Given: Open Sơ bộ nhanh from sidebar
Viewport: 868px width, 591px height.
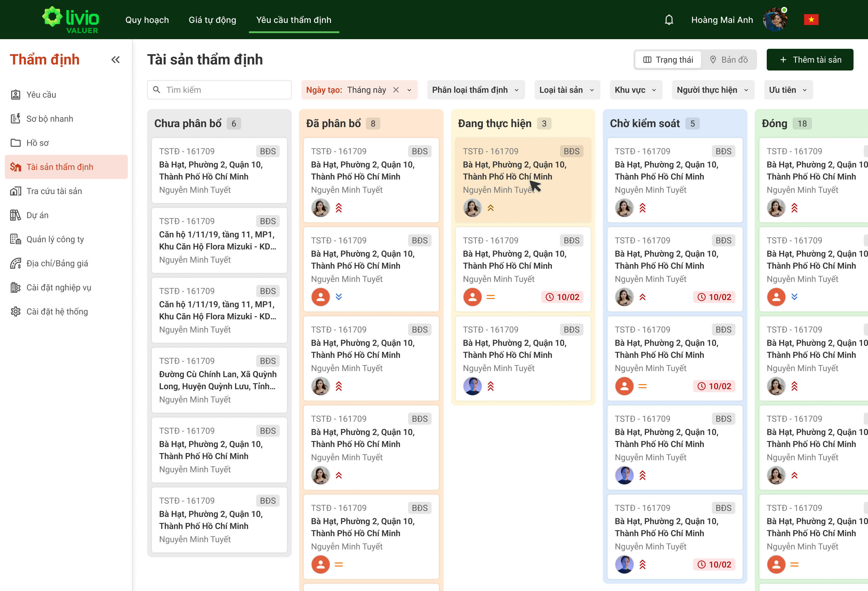Looking at the screenshot, I should (x=50, y=119).
